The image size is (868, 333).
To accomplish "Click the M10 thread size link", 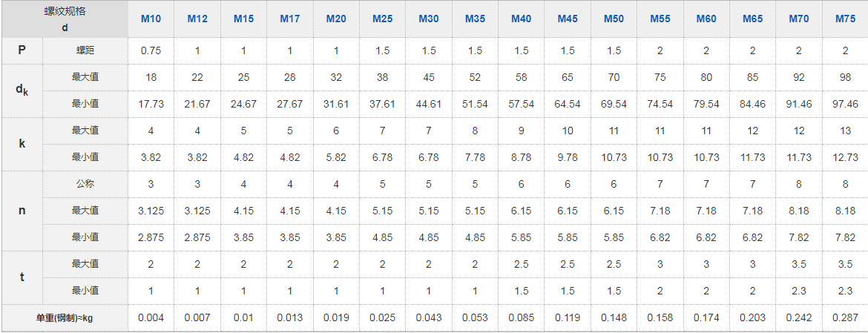I will [151, 19].
